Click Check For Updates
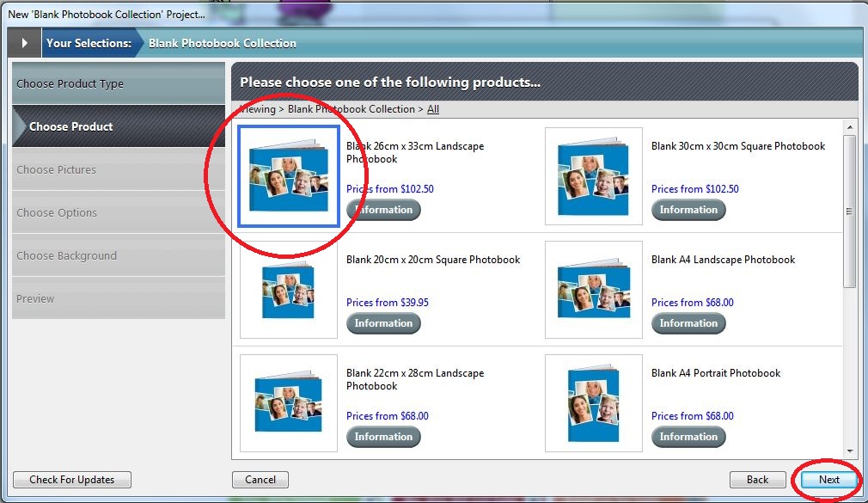This screenshot has width=868, height=503. 72,480
